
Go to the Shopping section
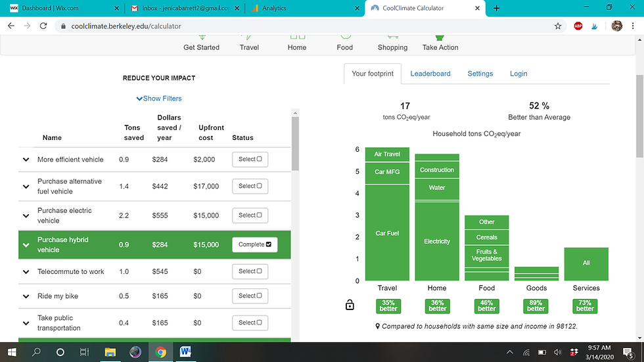(x=393, y=44)
